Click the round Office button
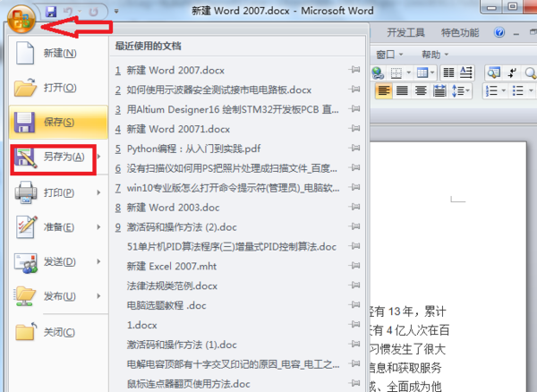 pos(21,19)
